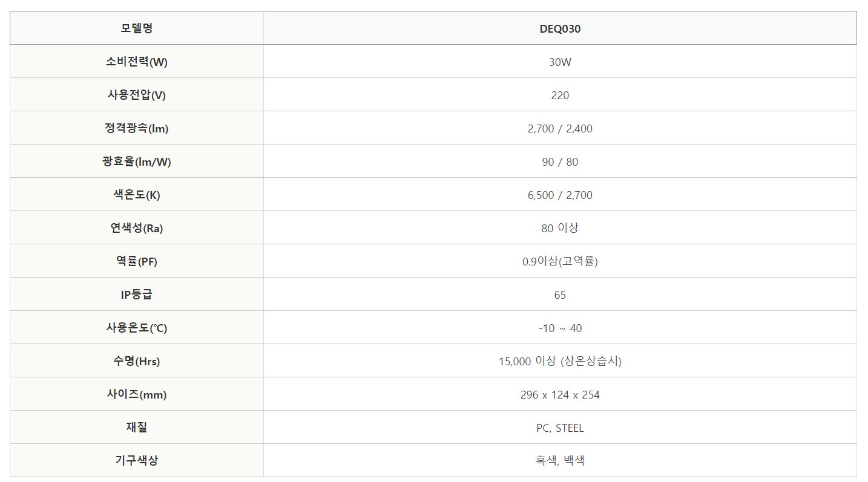Select the 30W power value
Viewport: 868px width, 482px height.
coord(560,62)
